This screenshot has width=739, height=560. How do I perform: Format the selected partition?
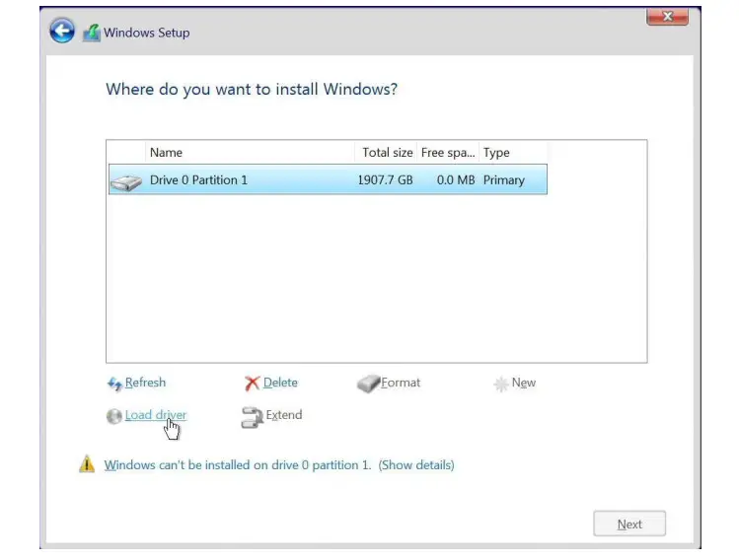pos(401,383)
